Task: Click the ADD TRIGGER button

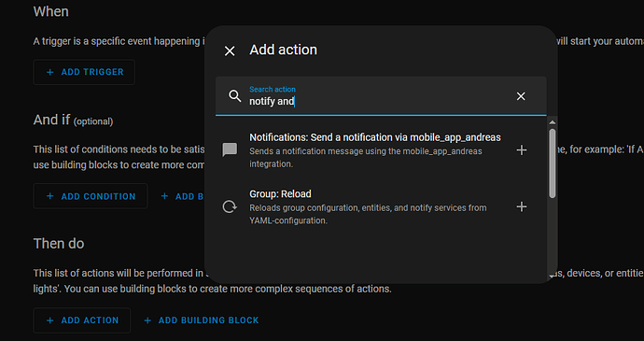Action: [84, 72]
